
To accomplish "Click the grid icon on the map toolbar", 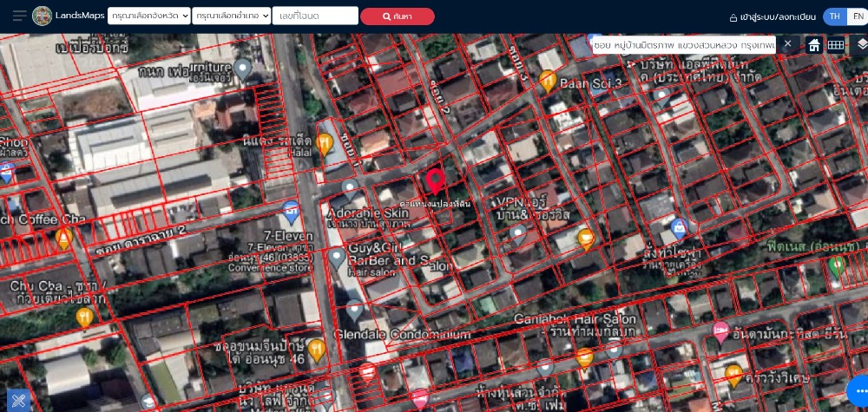I will 836,45.
